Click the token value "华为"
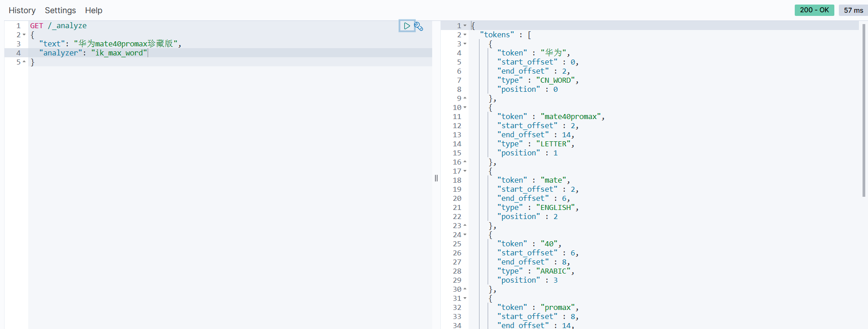This screenshot has width=868, height=329. [553, 53]
